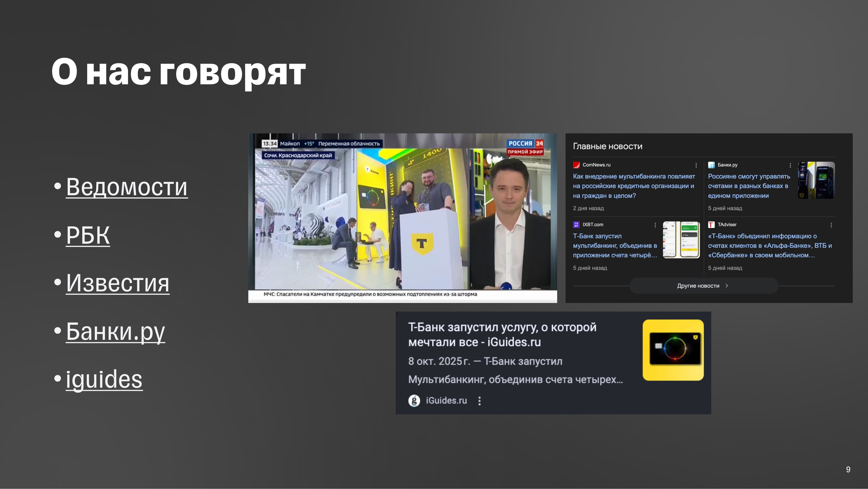Click the Россия 24 broadcast screenshot
The height and width of the screenshot is (489, 868).
tap(402, 218)
